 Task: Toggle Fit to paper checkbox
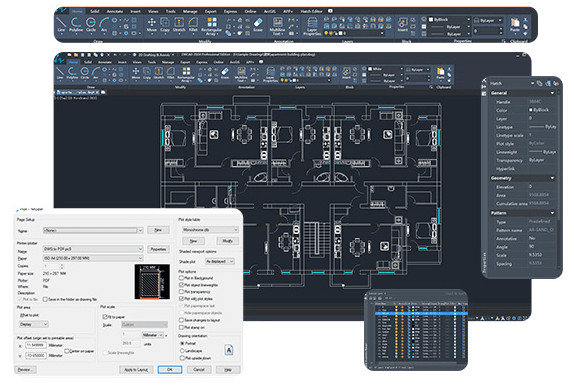(x=104, y=316)
